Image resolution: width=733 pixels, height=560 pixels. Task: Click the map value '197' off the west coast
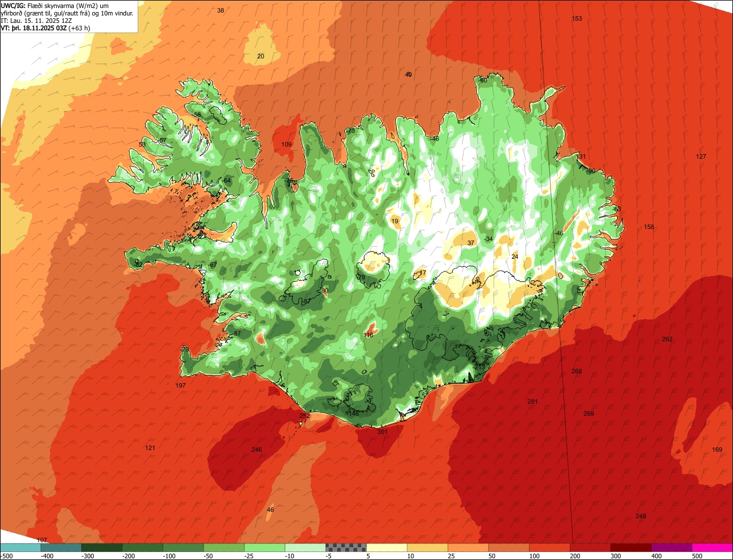pyautogui.click(x=180, y=385)
